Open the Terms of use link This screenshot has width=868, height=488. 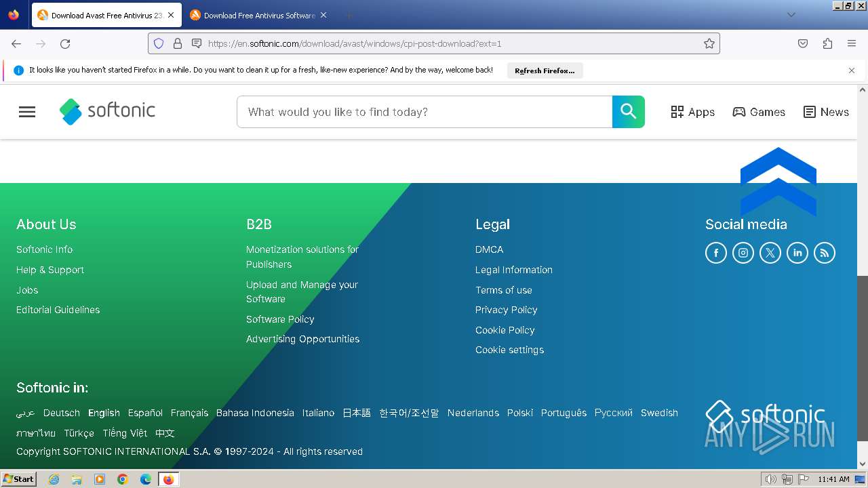[x=504, y=290]
